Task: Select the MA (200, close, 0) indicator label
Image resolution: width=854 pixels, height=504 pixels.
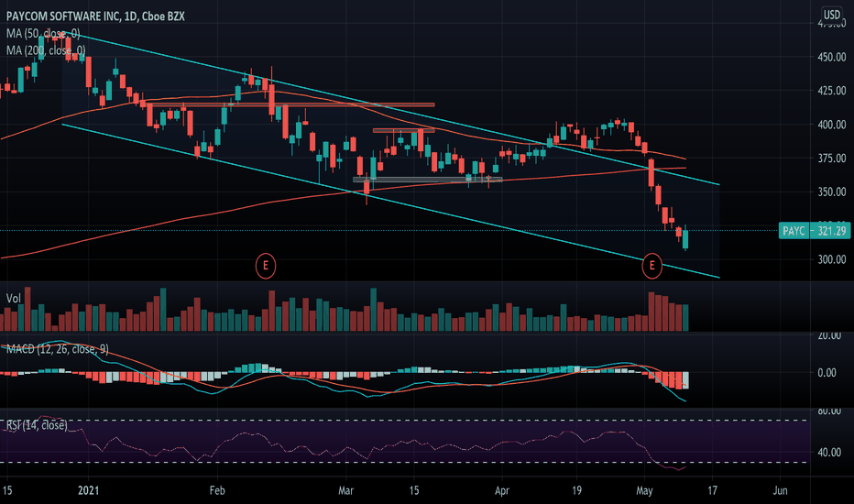Action: point(46,50)
